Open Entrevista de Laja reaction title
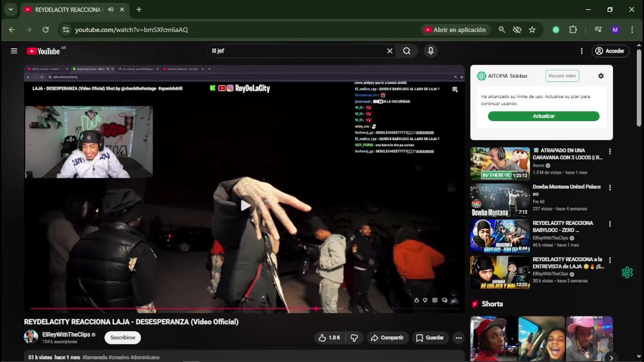This screenshot has width=644, height=362. coord(569,263)
